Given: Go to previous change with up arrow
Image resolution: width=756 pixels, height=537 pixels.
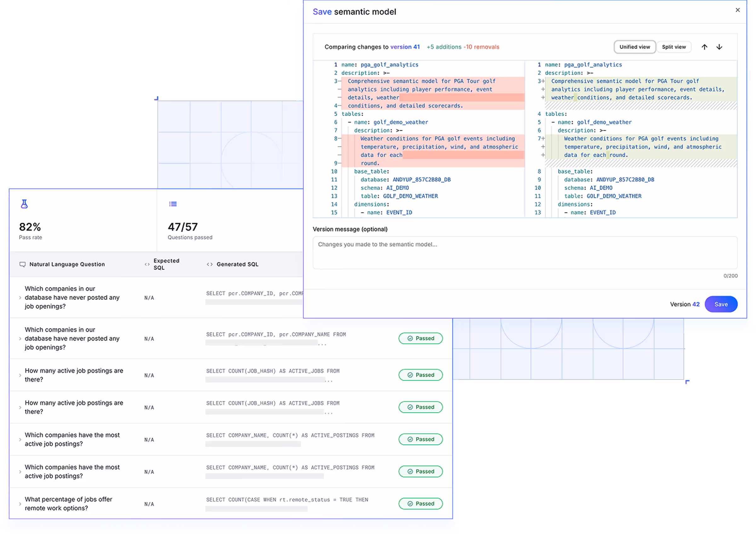Looking at the screenshot, I should pos(704,47).
